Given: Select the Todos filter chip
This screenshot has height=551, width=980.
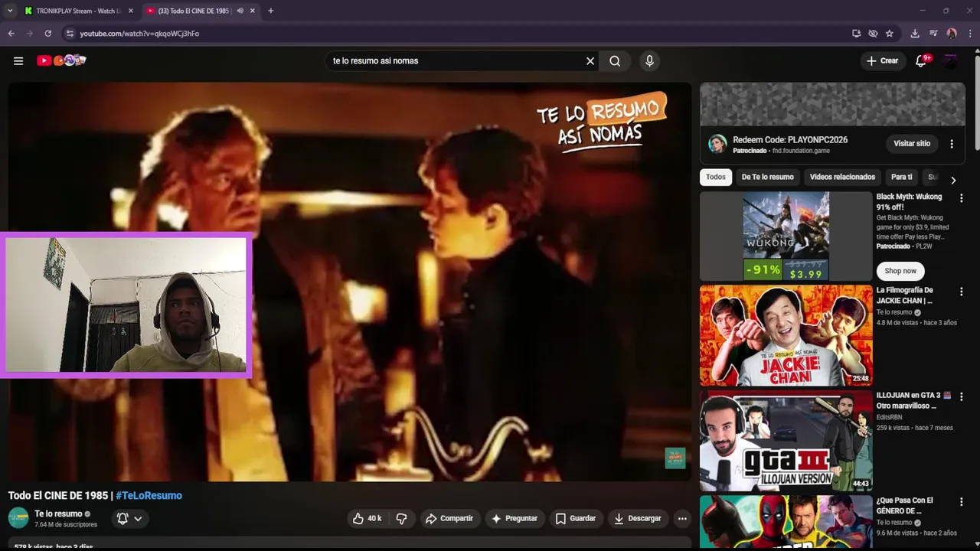Looking at the screenshot, I should pyautogui.click(x=716, y=177).
